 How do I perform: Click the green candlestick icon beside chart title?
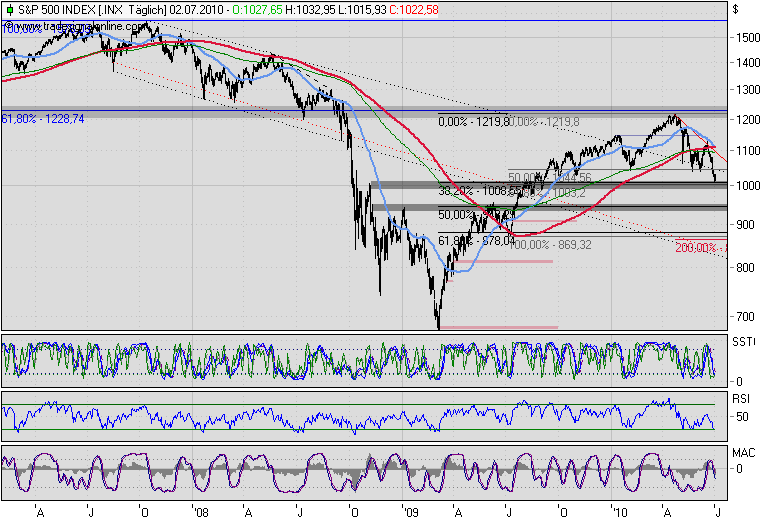pos(9,10)
